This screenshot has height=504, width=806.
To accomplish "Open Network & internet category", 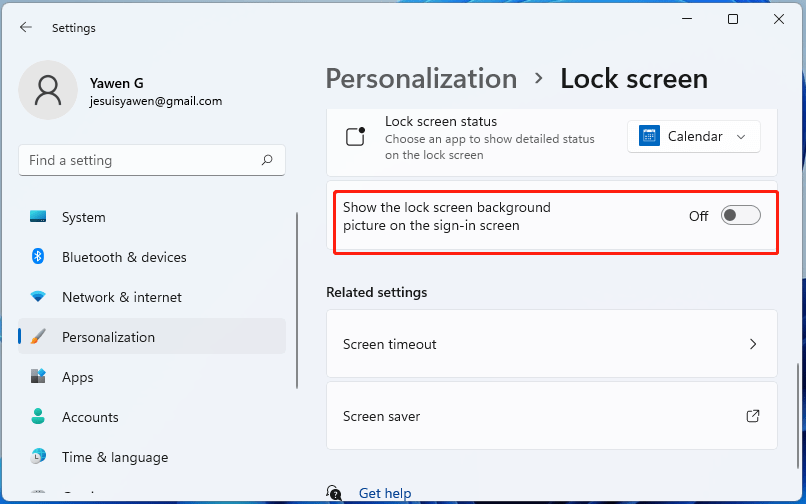I will tap(152, 297).
